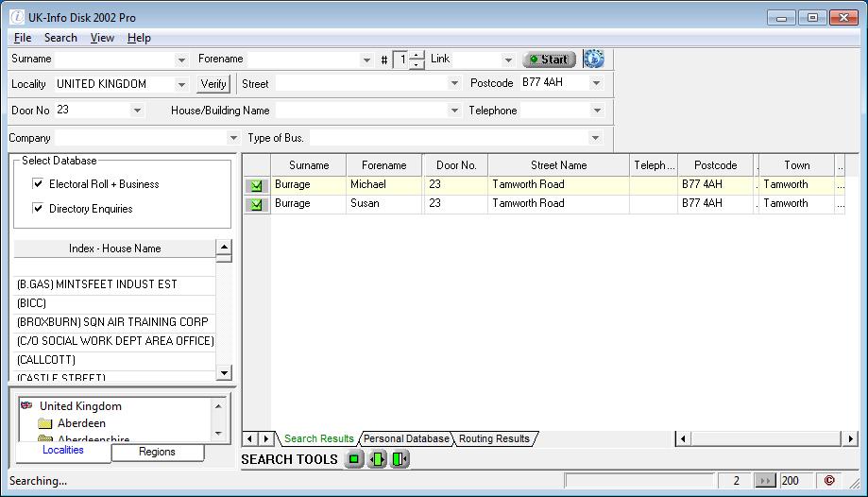868x497 pixels.
Task: Click the Verify locality button
Action: (214, 84)
